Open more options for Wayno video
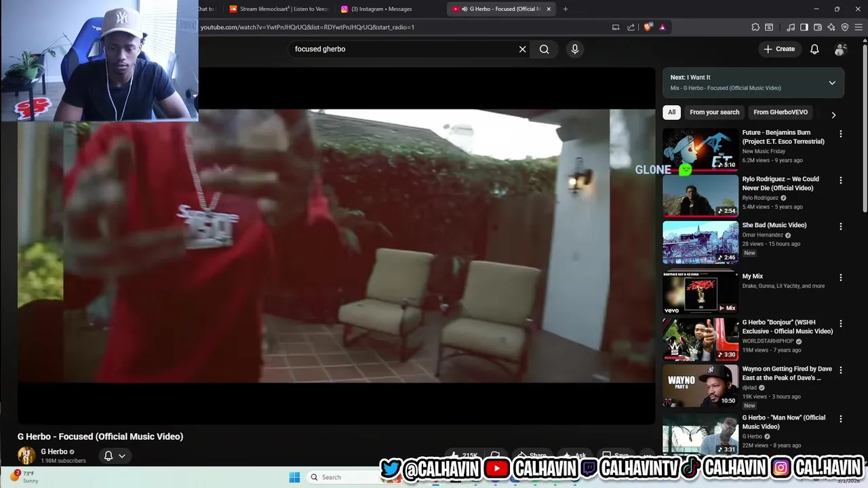This screenshot has height=488, width=868. click(841, 370)
